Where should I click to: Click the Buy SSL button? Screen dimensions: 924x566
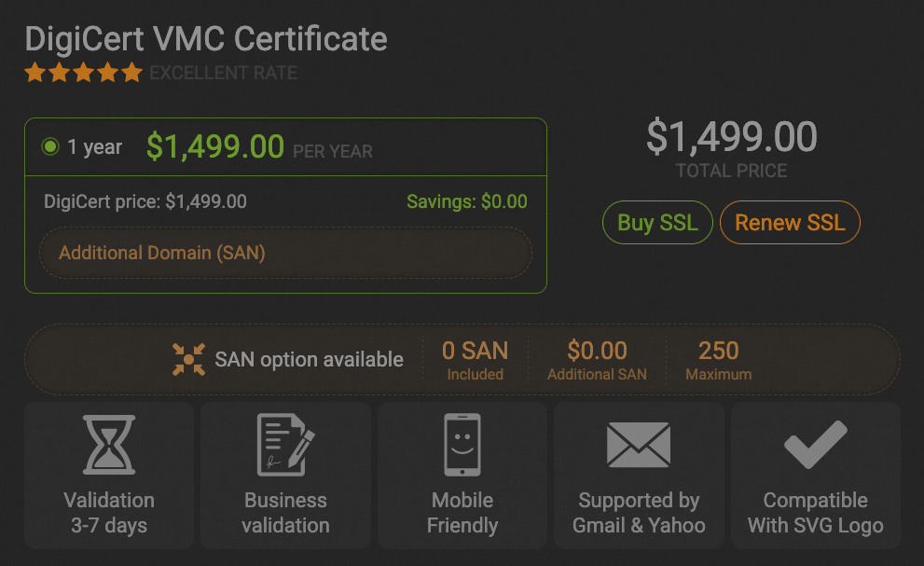point(657,222)
